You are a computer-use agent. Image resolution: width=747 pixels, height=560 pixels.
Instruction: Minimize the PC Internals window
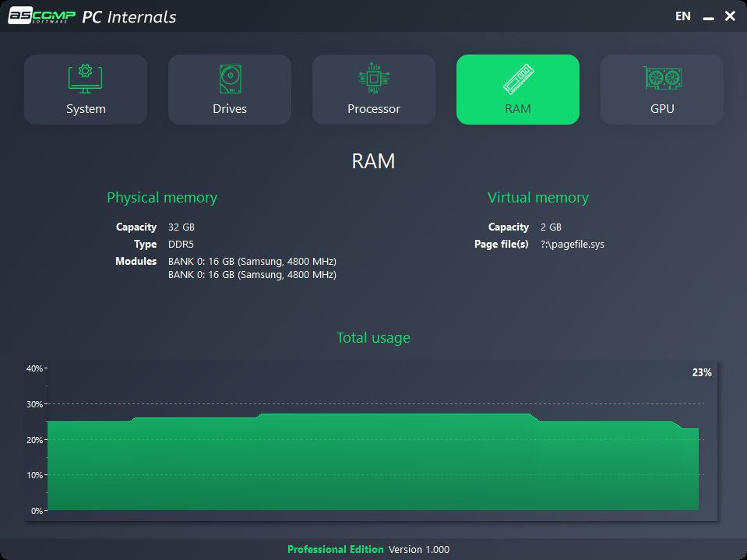click(708, 18)
